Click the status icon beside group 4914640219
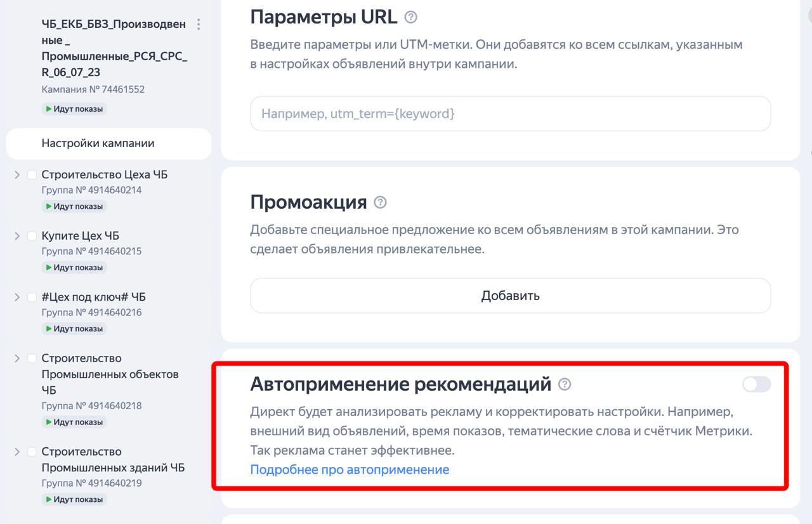Screen dimensions: 812x524 [50, 499]
